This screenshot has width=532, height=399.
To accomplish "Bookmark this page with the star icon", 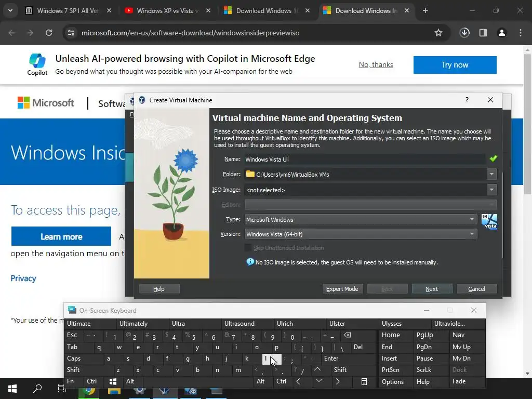I will tap(438, 33).
